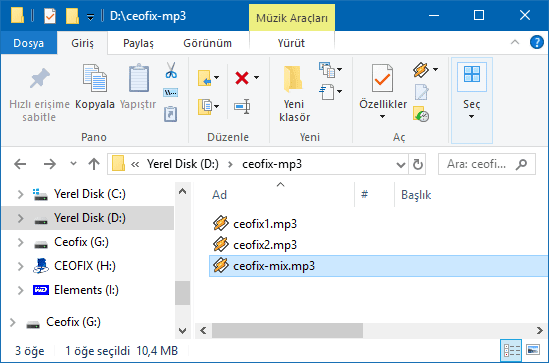This screenshot has height=363, width=549.
Task: Open Özellikler properties icon
Action: point(382,78)
